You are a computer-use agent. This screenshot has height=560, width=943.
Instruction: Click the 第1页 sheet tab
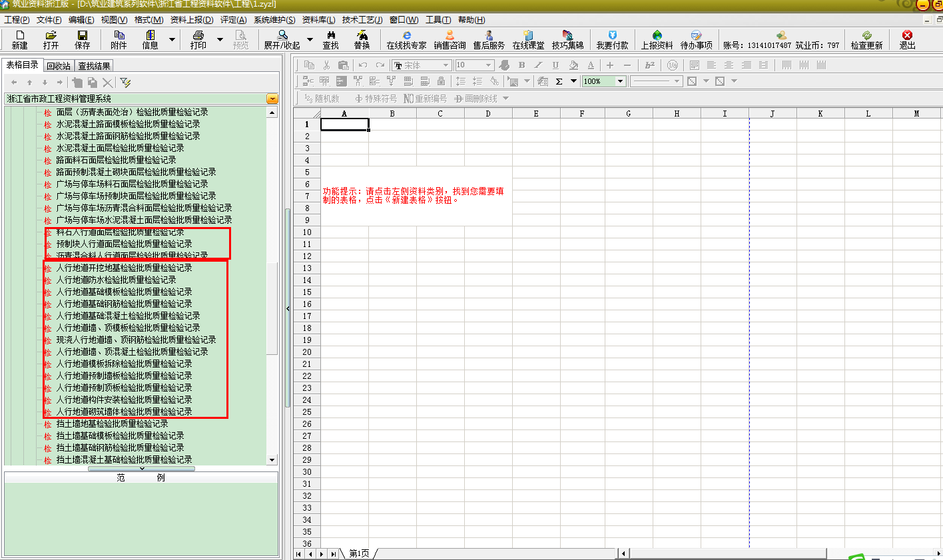coord(359,553)
